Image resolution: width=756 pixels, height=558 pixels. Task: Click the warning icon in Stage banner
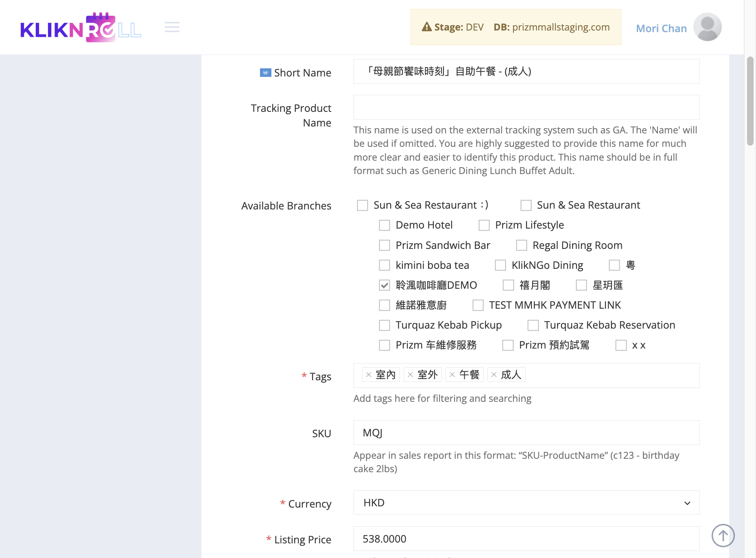pos(427,27)
